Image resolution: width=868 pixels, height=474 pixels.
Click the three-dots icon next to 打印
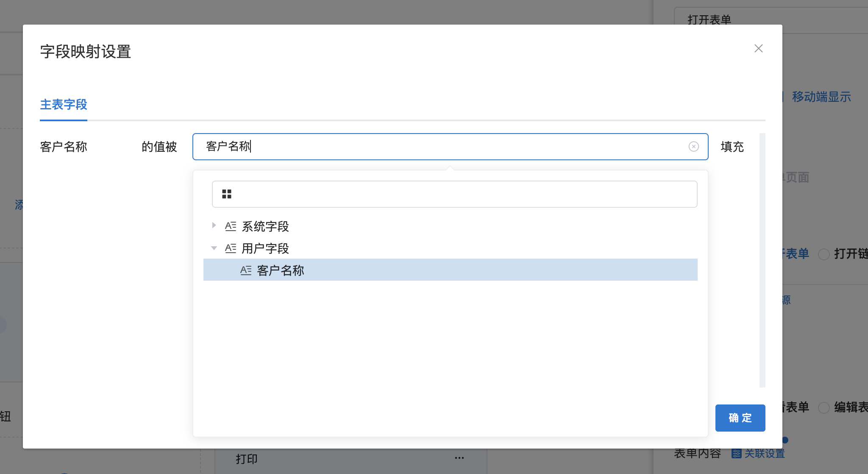click(x=459, y=458)
